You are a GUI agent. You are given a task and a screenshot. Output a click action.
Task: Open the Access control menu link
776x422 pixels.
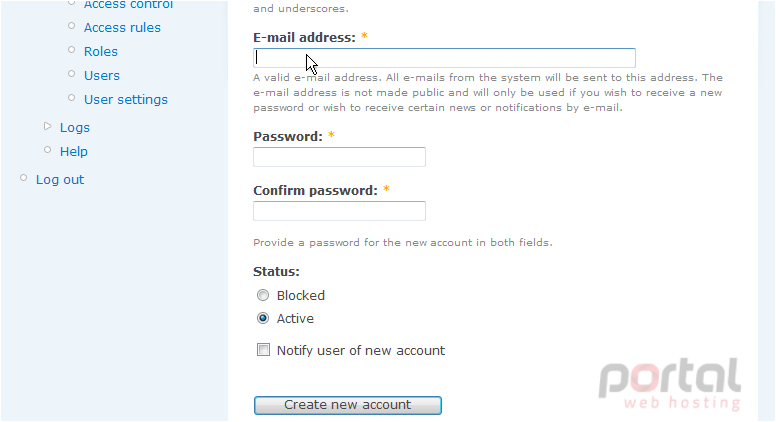click(128, 4)
